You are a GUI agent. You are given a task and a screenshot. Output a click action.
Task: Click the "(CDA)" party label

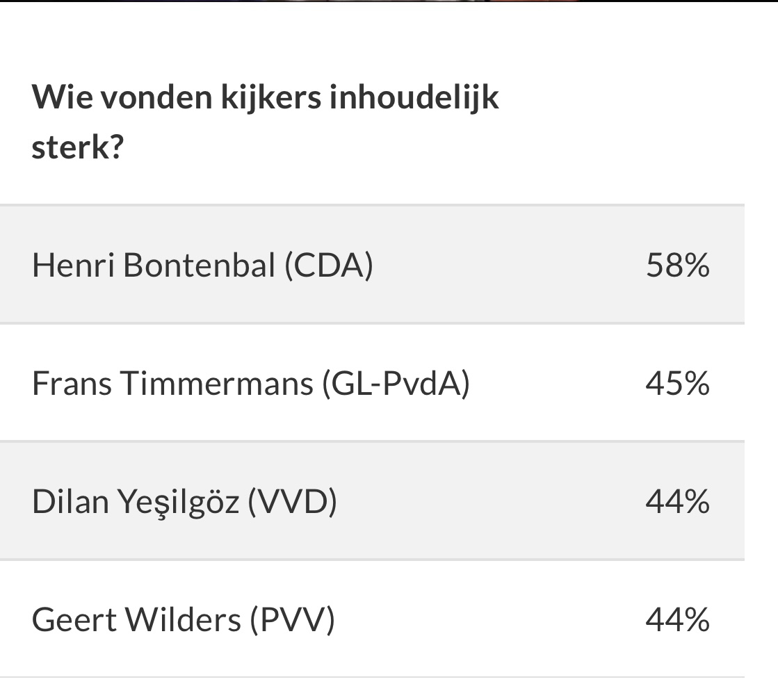pos(328,265)
